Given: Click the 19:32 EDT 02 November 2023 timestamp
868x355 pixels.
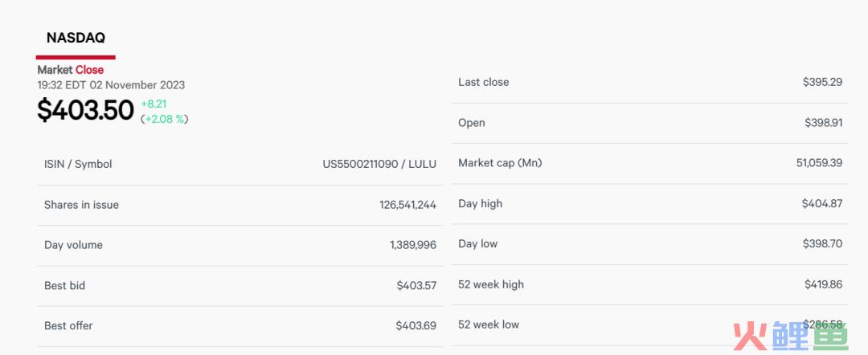Looking at the screenshot, I should click(111, 85).
